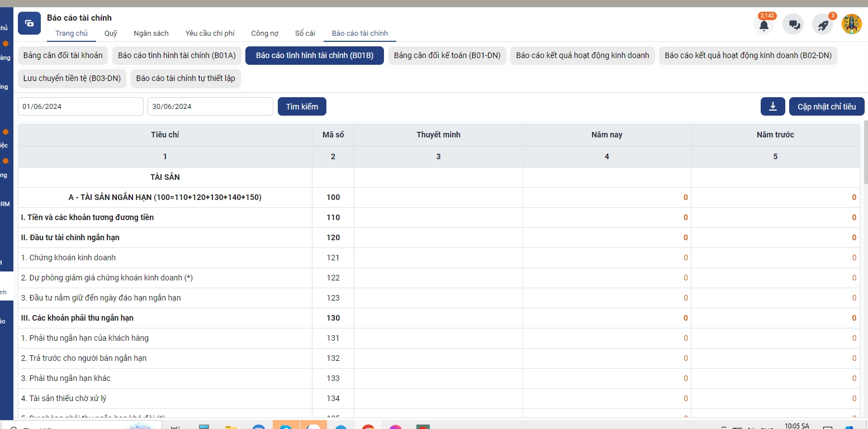The image size is (868, 429).
Task: Go to the Công nợ tab
Action: tap(265, 34)
